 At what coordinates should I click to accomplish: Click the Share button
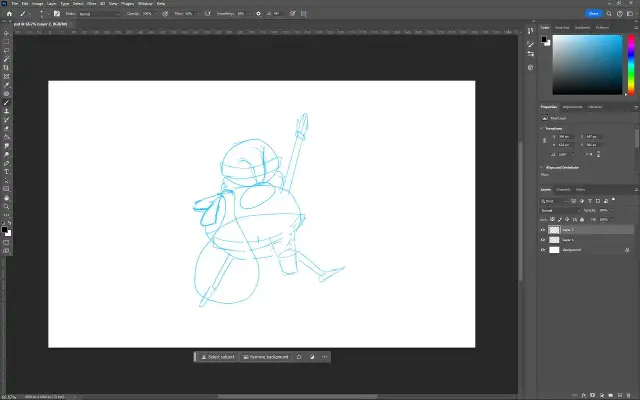594,13
